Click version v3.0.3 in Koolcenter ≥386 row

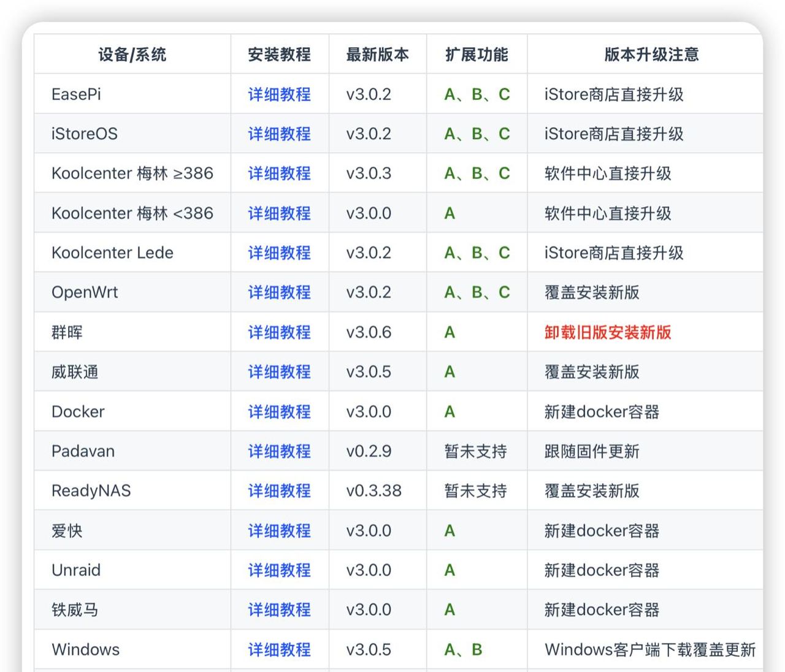(x=369, y=174)
